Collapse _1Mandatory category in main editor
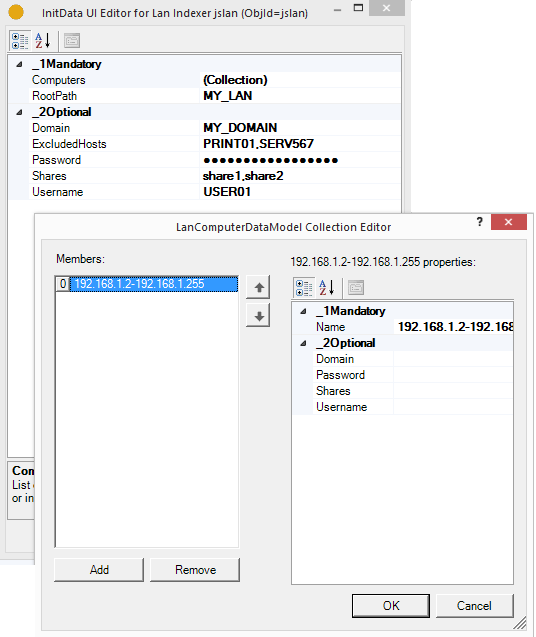This screenshot has height=637, width=536. click(19, 64)
